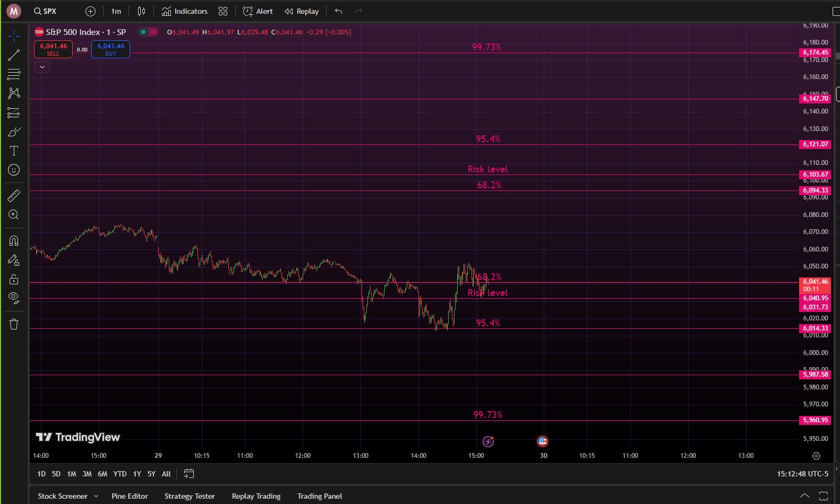Screen dimensions: 840x504
Task: Select the trend line drawing tool
Action: [14, 55]
